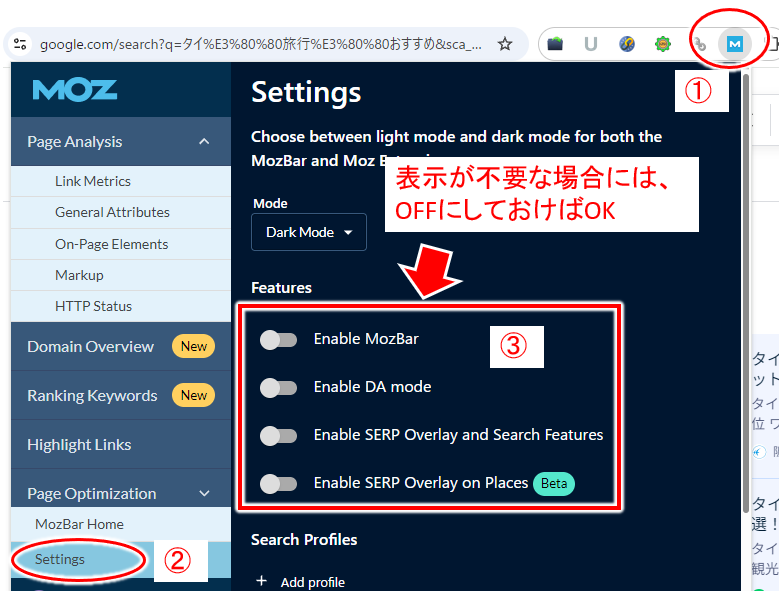Click the Mode label

coord(270,204)
